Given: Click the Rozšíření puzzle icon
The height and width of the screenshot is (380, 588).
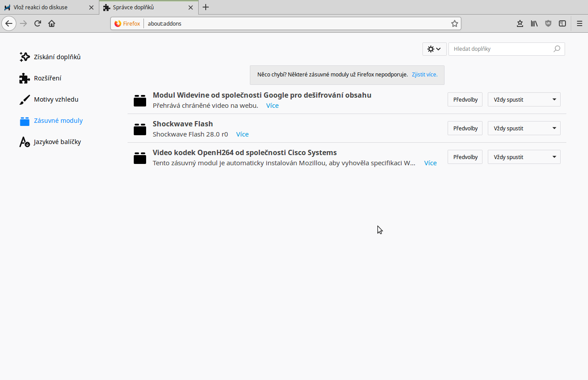Looking at the screenshot, I should (25, 78).
